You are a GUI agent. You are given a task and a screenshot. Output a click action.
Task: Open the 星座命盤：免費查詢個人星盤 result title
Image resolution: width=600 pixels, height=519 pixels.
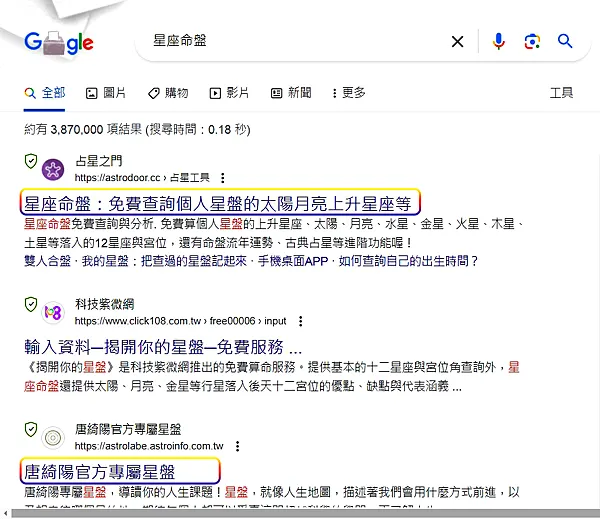217,204
